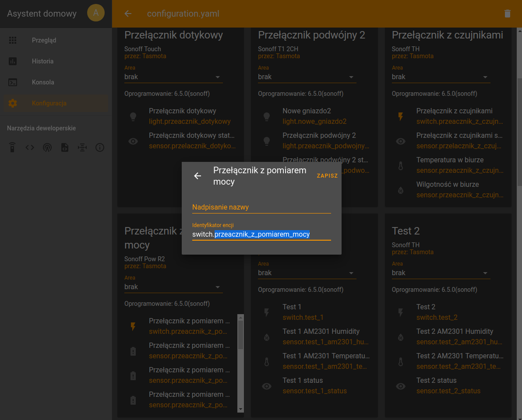Click the flash icon for switch.przeacznik_z_czujn
The image size is (522, 420).
pos(401,116)
